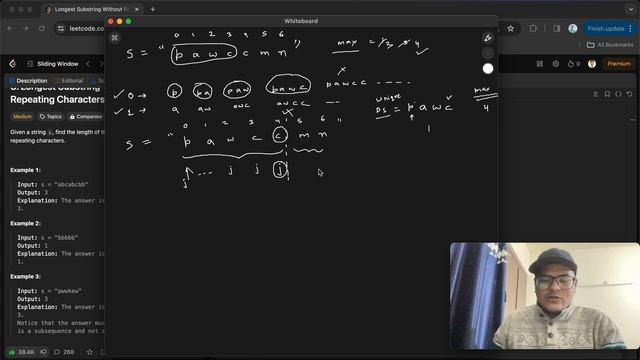
Task: Click the webcam video overlay
Action: 544,296
